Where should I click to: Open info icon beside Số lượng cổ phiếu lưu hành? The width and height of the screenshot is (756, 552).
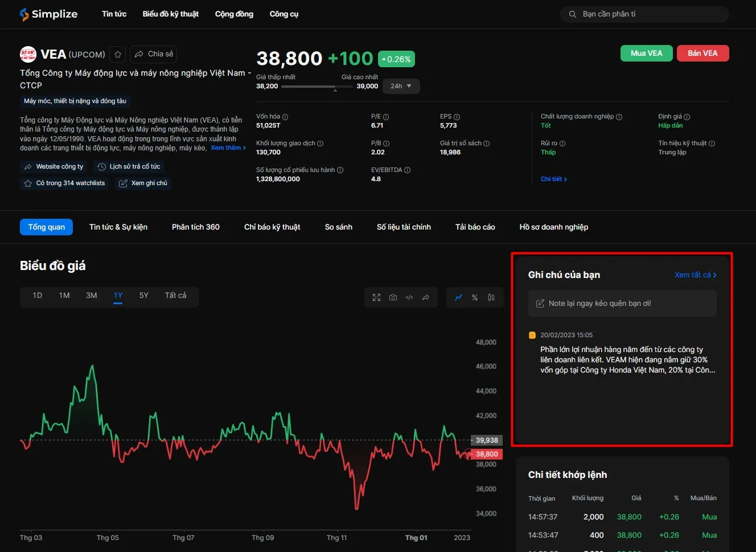(x=340, y=170)
